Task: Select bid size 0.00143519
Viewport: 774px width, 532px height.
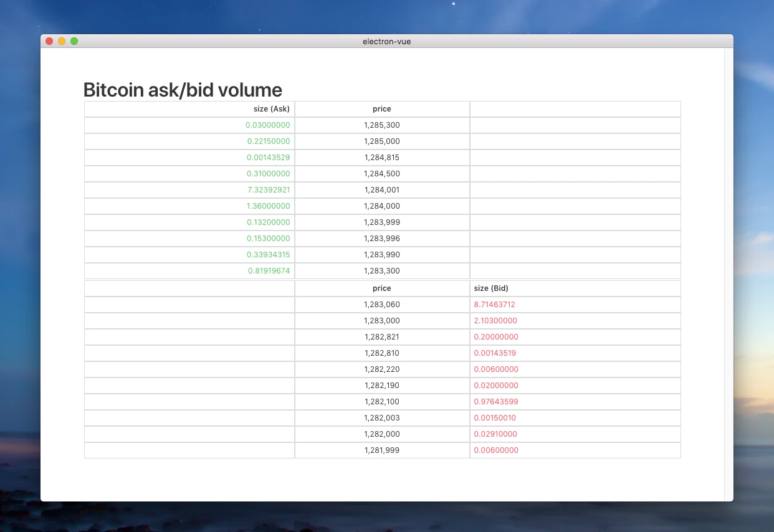Action: coord(495,353)
